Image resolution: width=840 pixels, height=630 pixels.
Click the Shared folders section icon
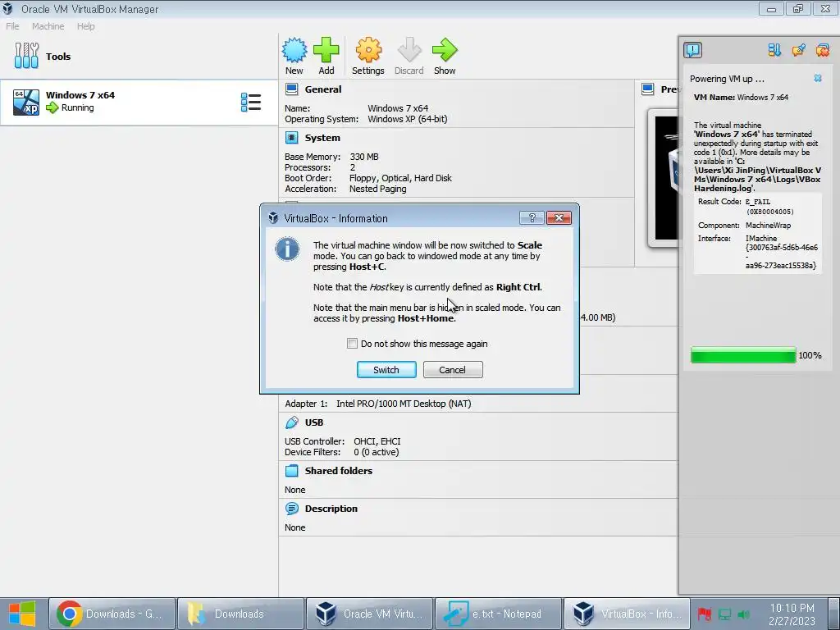click(291, 471)
